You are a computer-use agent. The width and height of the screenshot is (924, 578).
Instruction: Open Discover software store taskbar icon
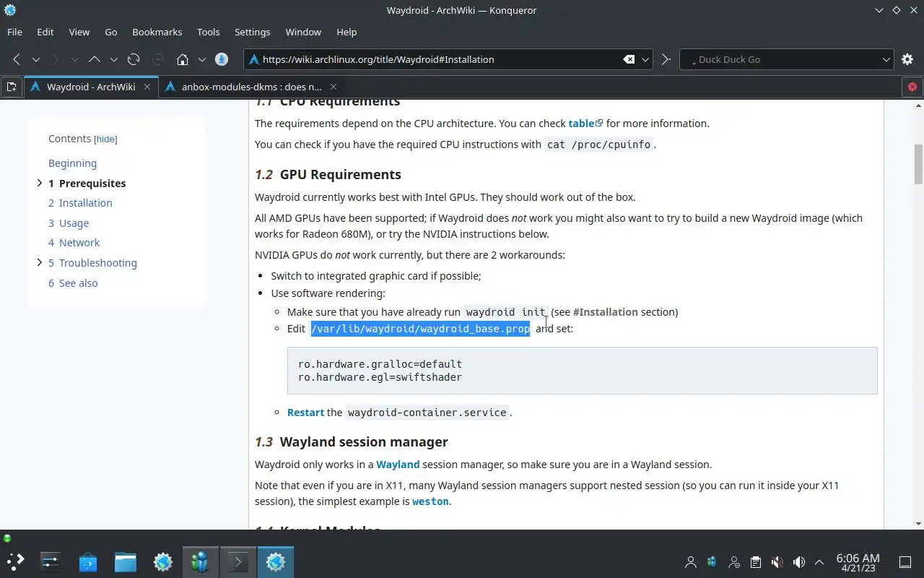pyautogui.click(x=88, y=561)
